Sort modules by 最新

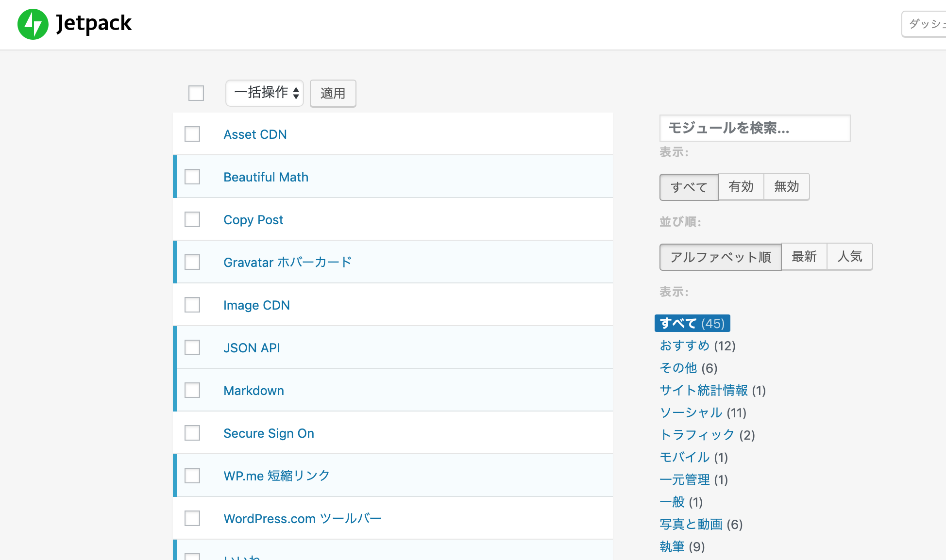tap(804, 257)
